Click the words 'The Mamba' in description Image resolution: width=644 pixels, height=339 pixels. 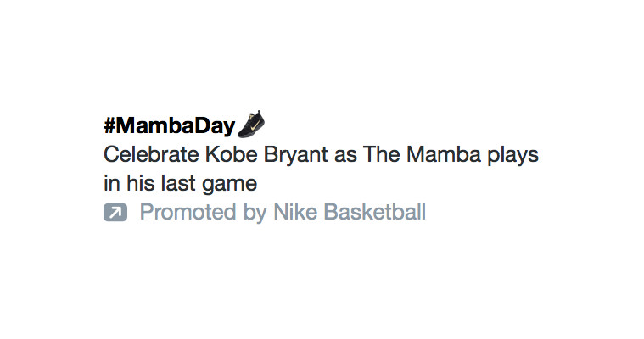(422, 155)
